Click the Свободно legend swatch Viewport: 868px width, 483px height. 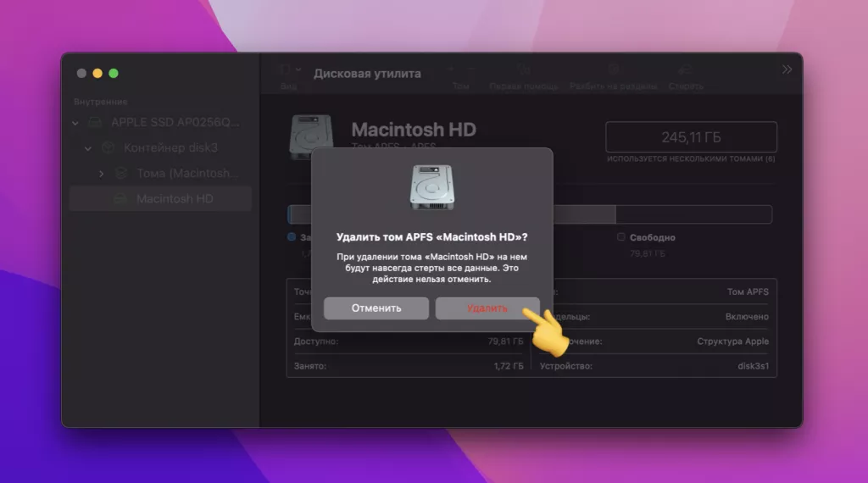click(x=621, y=236)
